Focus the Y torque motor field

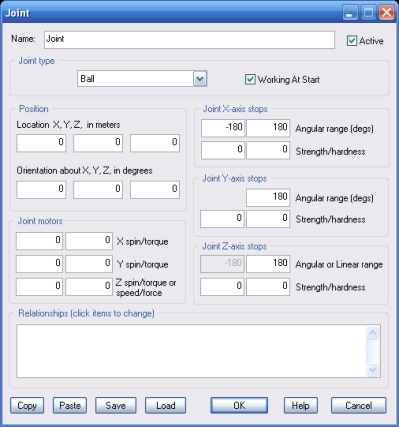point(89,264)
